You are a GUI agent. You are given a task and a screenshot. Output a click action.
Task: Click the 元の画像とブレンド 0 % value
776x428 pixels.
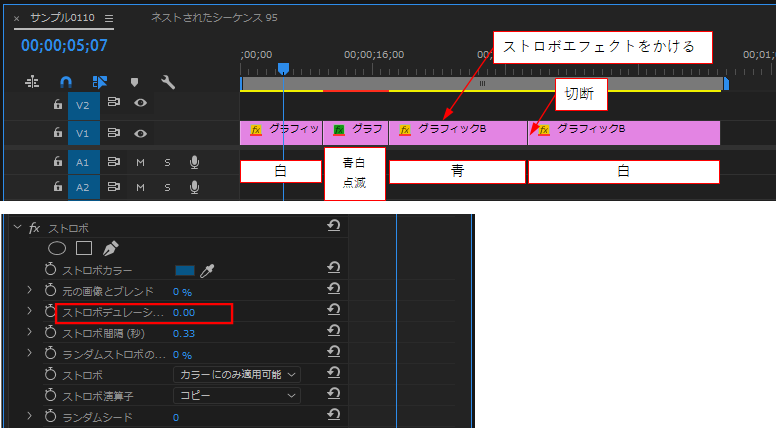click(182, 292)
